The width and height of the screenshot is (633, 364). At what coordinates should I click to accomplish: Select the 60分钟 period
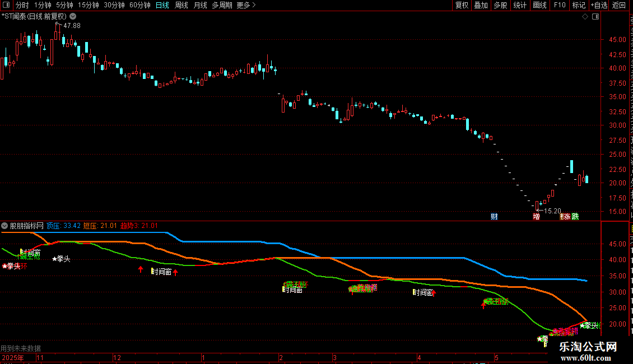click(139, 5)
